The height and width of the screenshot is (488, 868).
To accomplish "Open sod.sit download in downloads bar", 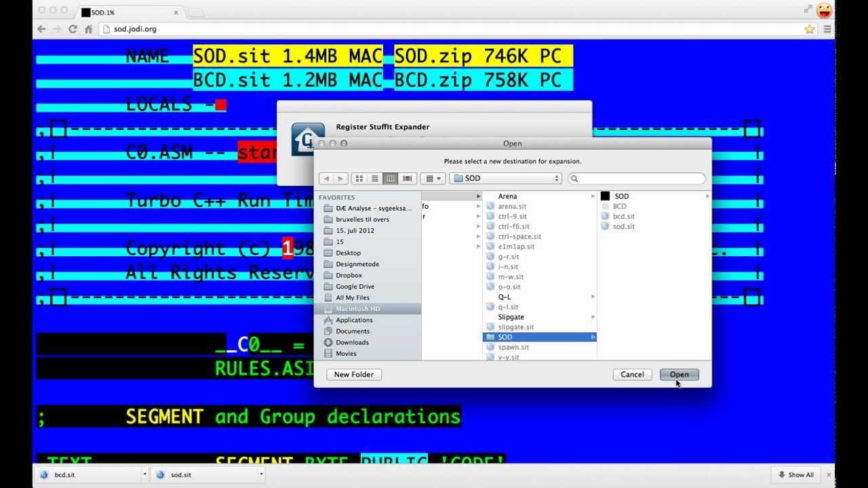I will (x=203, y=474).
